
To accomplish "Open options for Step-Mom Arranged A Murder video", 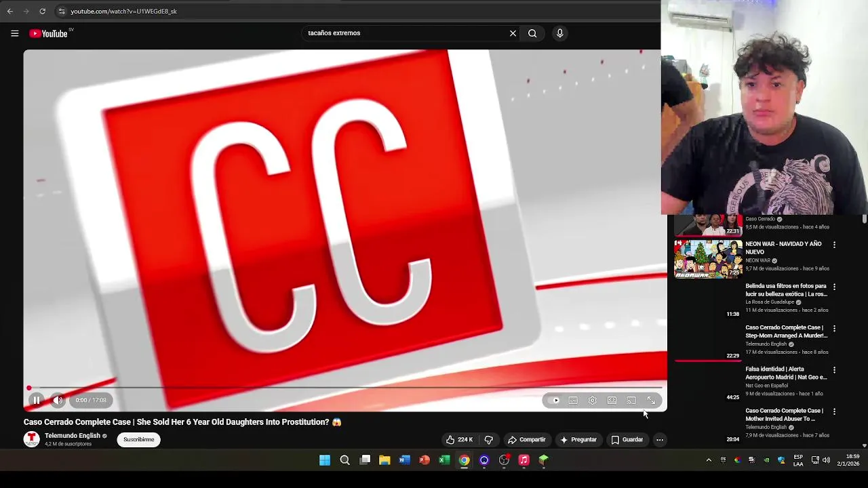I will coord(834,328).
